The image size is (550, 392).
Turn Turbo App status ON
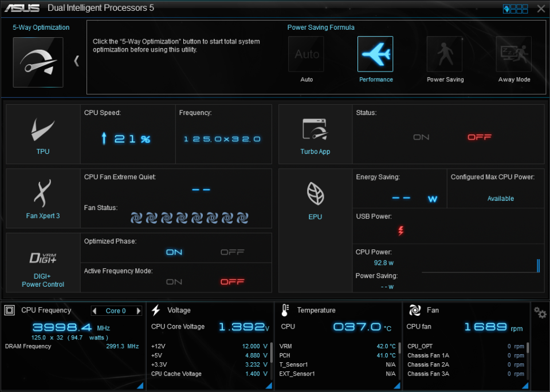click(x=421, y=137)
